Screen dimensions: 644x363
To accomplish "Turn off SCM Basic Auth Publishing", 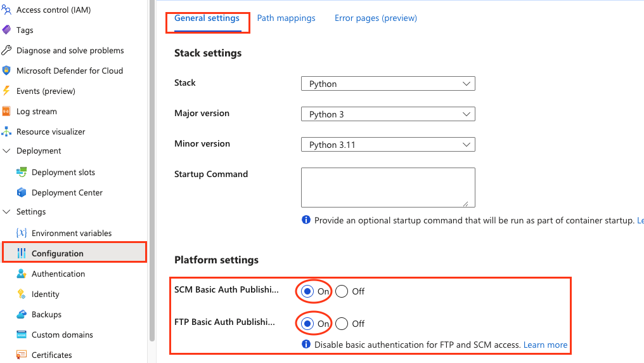I will (342, 292).
